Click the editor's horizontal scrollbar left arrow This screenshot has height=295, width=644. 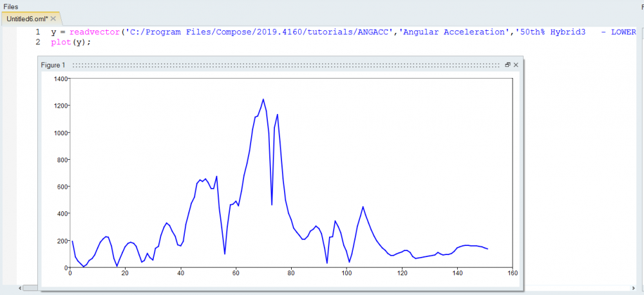coord(20,289)
